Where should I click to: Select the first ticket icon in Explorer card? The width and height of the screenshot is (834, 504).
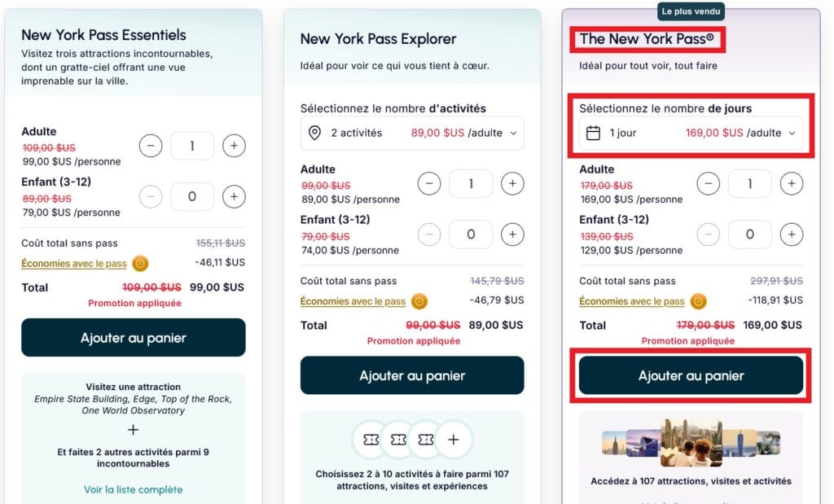[x=371, y=439]
